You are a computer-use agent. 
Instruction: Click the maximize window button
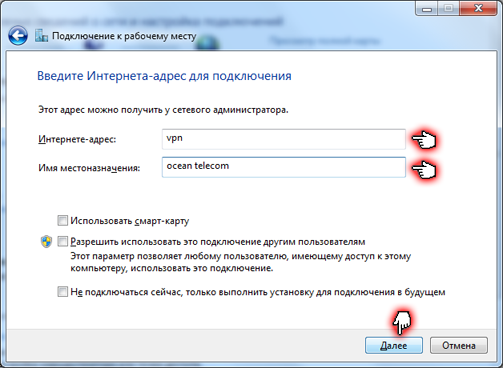pos(449,8)
